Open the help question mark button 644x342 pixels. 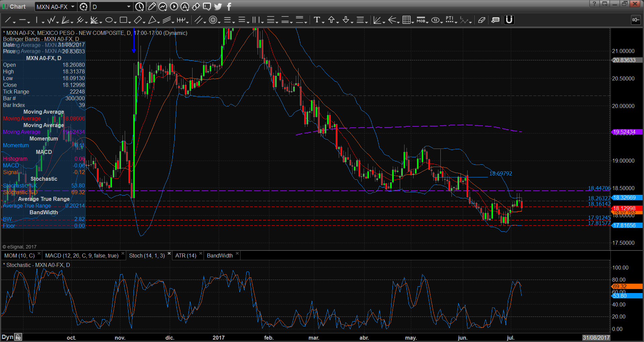coord(594,4)
